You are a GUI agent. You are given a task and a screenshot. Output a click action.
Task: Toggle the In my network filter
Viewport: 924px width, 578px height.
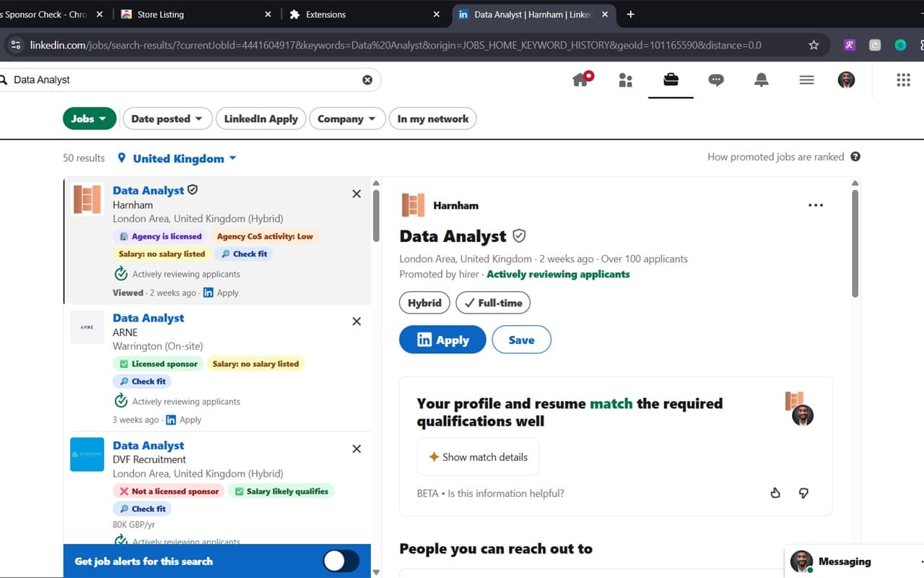pos(432,118)
